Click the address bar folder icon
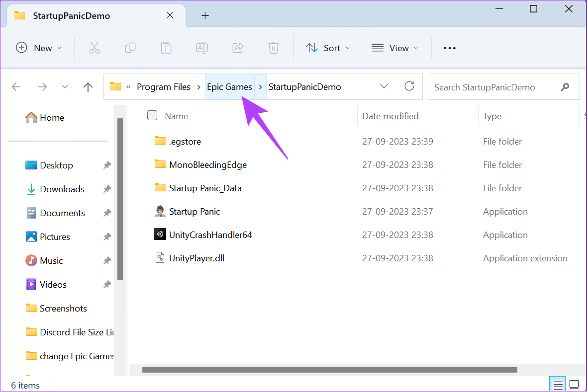587x392 pixels. pos(115,87)
